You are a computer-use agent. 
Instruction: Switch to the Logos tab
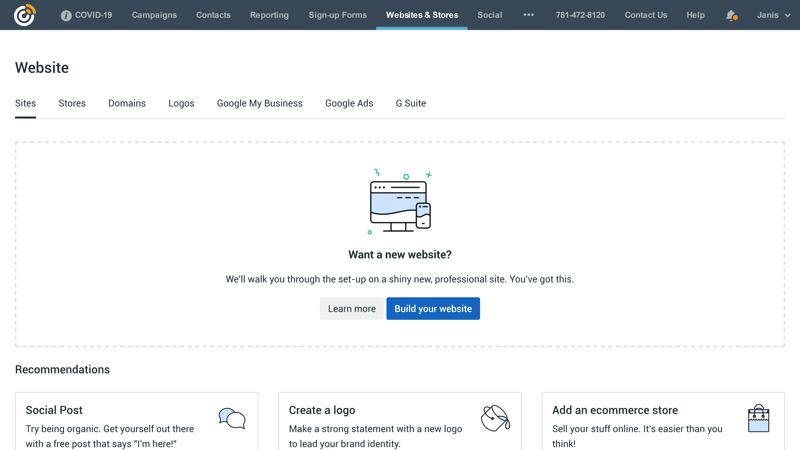(x=181, y=103)
